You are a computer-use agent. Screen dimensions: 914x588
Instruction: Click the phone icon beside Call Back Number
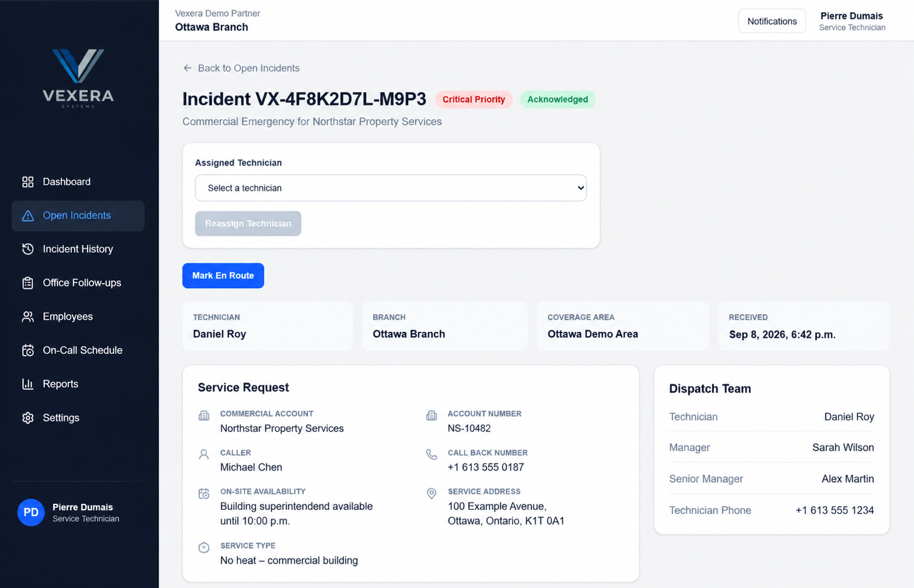pyautogui.click(x=432, y=455)
